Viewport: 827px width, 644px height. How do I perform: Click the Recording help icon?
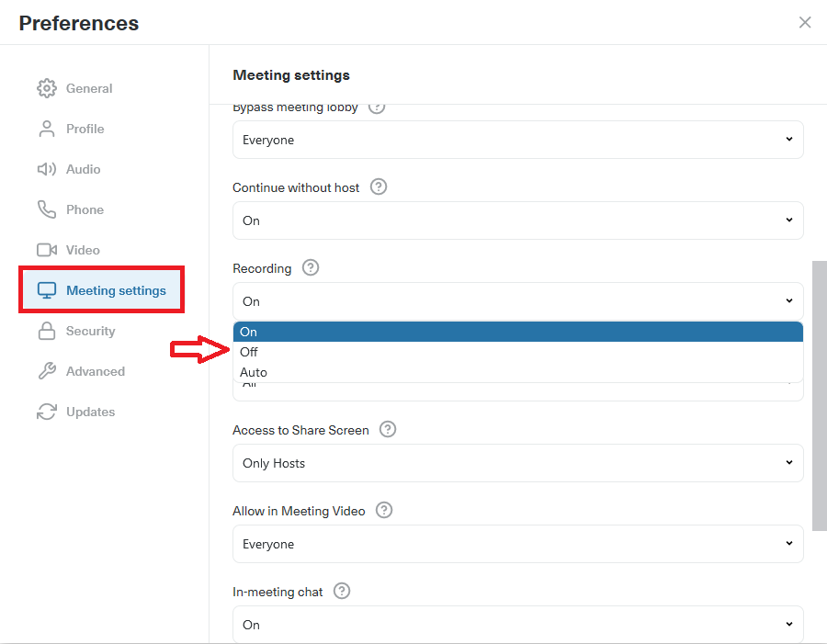[x=310, y=268]
